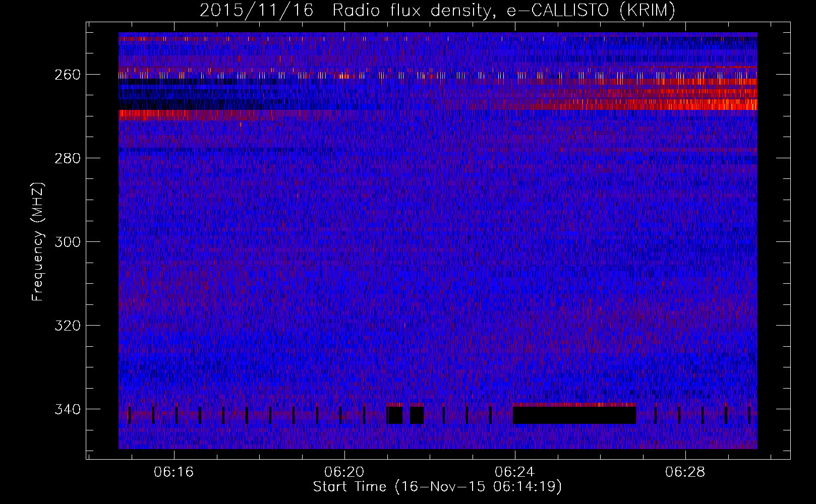Click the 06:16 time tick label
Viewport: 816px width, 504px height.
click(174, 472)
